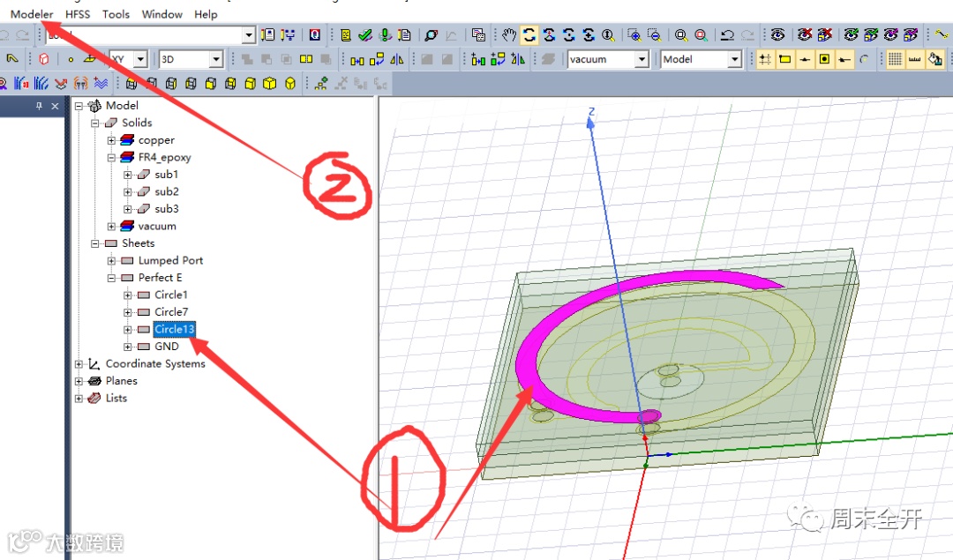Click the green coordinate tree add icon
The image size is (953, 560).
321,83
